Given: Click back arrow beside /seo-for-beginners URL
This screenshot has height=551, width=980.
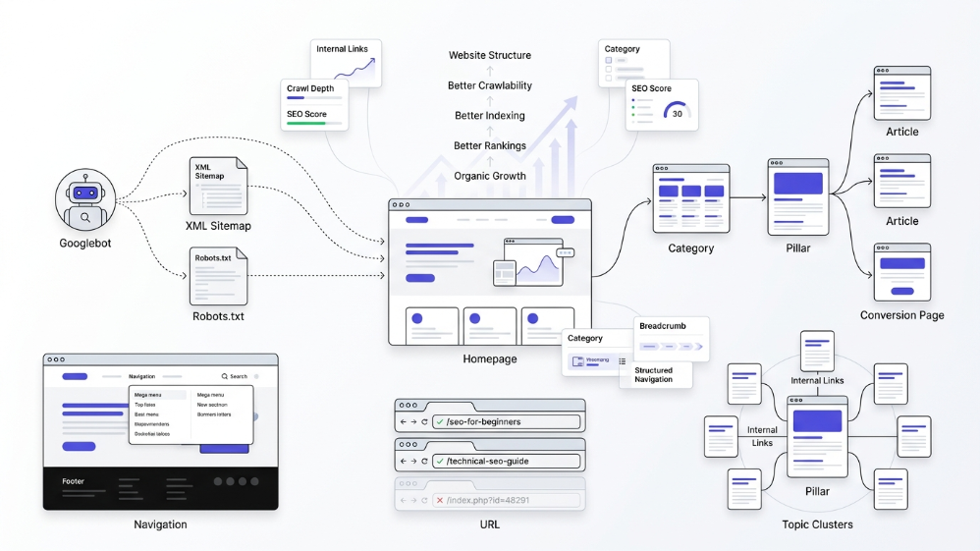Looking at the screenshot, I should pos(404,422).
